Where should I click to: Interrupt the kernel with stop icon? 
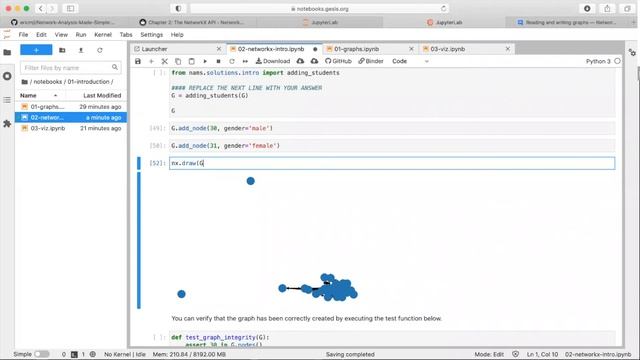click(218, 61)
